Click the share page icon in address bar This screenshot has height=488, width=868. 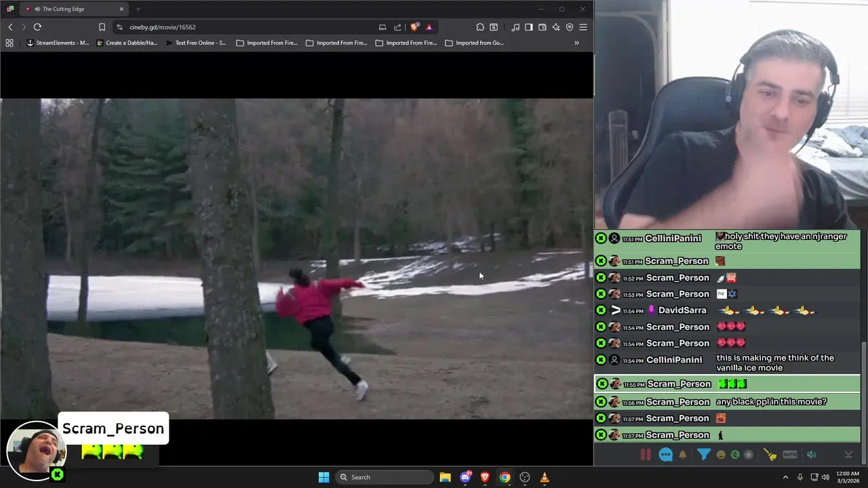tap(397, 27)
